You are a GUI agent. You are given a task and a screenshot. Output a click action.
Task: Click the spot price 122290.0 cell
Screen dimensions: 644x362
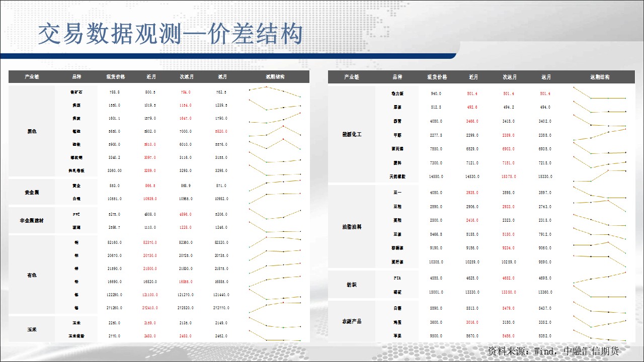(115, 295)
